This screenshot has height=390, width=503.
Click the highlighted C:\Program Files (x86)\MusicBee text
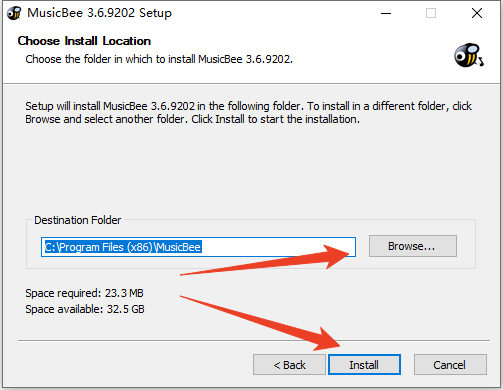pos(123,247)
